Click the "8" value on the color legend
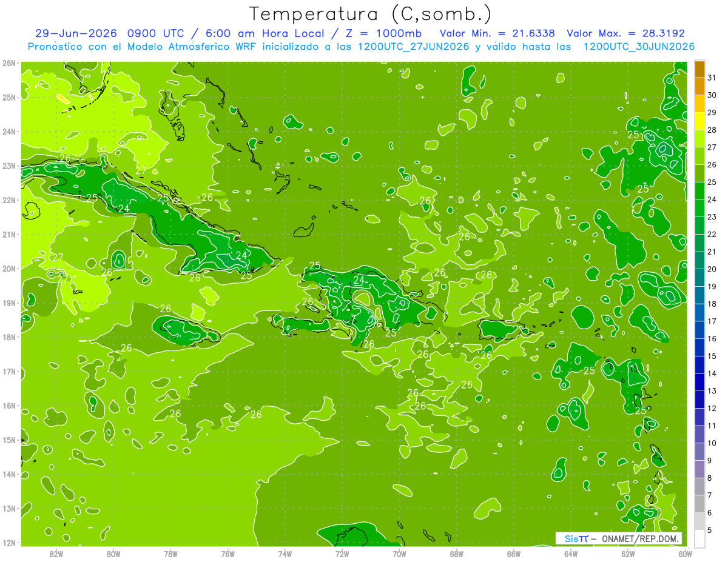The image size is (728, 562). (710, 478)
